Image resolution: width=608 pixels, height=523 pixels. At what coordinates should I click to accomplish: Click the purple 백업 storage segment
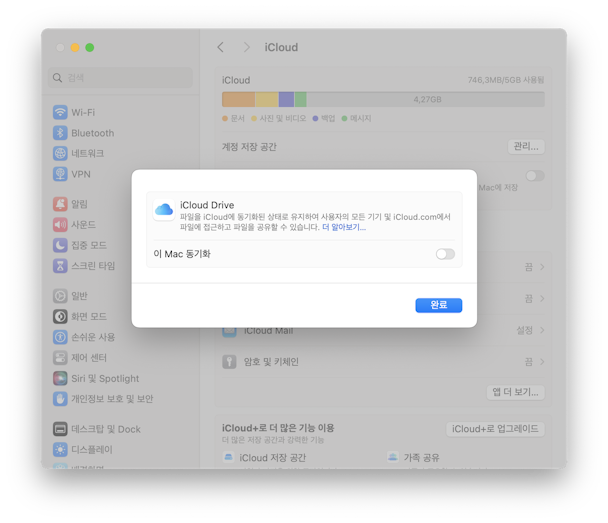pos(287,99)
